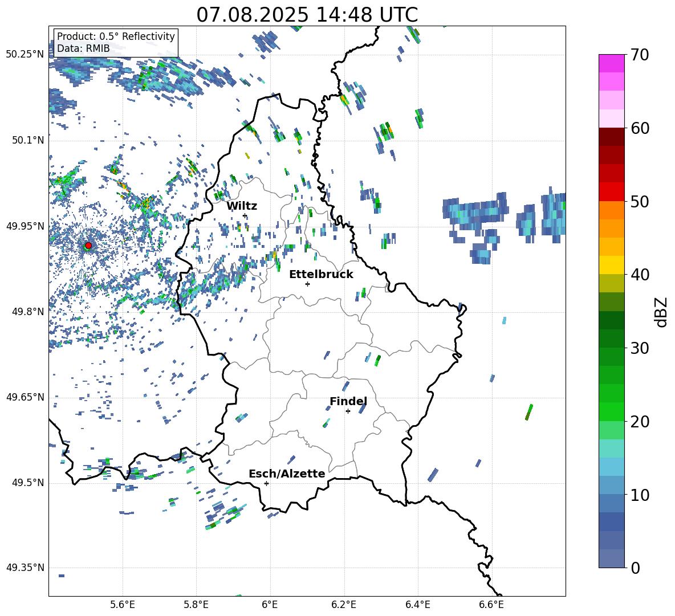Click the bright green colorbar segment at 20
This screenshot has height=616, width=675.
611,412
